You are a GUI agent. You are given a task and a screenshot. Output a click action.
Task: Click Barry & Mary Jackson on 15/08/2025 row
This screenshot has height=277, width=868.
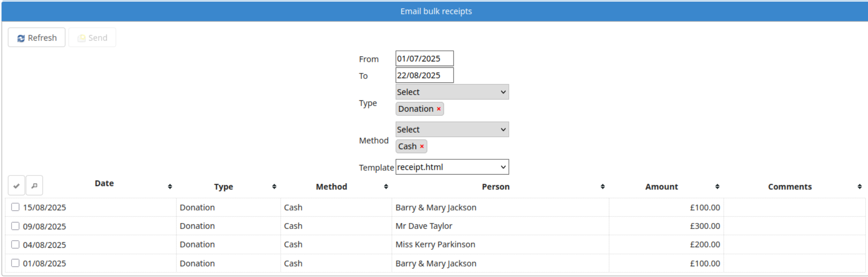pos(436,207)
